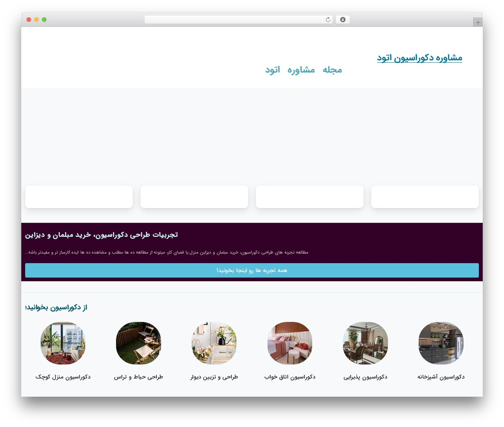The image size is (504, 427).
Task: Click the از دکوراسیون بخوانید heading
Action: tap(56, 307)
